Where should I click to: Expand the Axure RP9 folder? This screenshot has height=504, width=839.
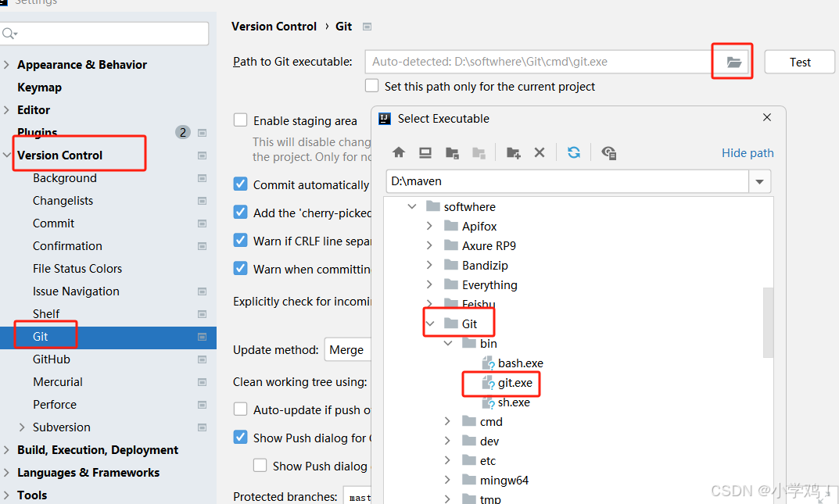click(x=429, y=245)
